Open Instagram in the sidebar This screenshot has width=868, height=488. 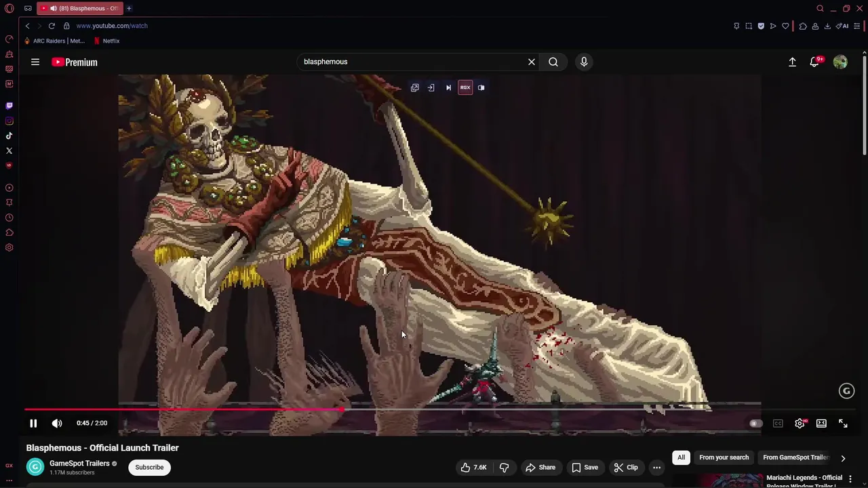pos(9,121)
